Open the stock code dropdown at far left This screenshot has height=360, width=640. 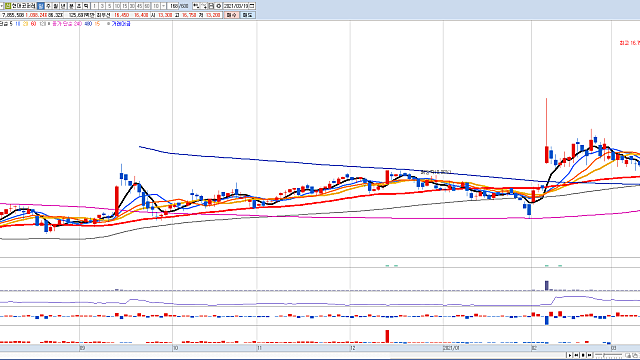point(2,6)
